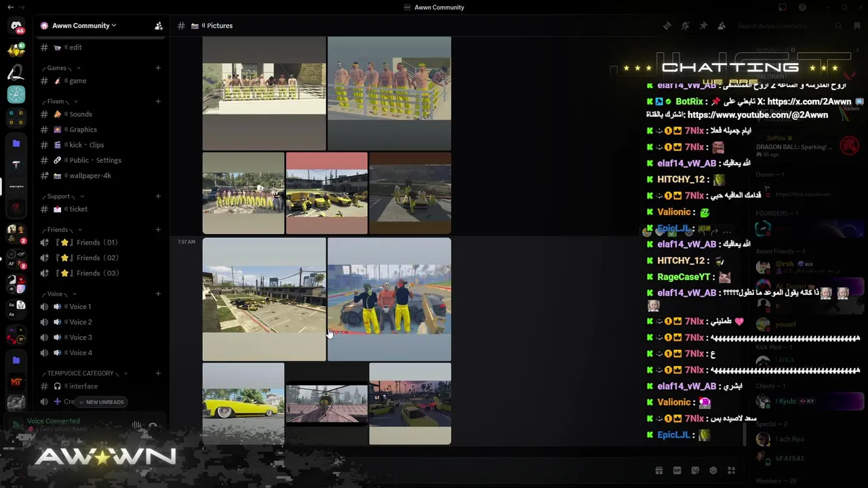Open the Sounds channel
The height and width of the screenshot is (488, 868).
coord(102,115)
